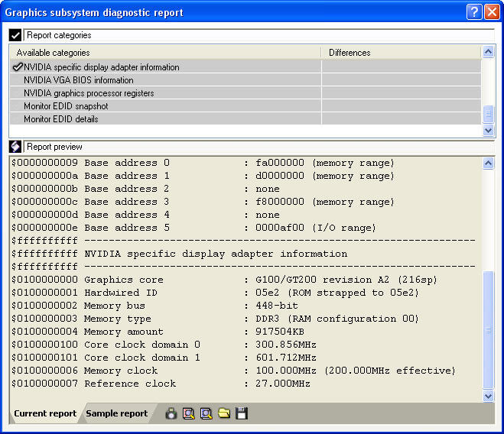
Task: Select the 'Memory type' DDR3 line
Action: [215, 319]
